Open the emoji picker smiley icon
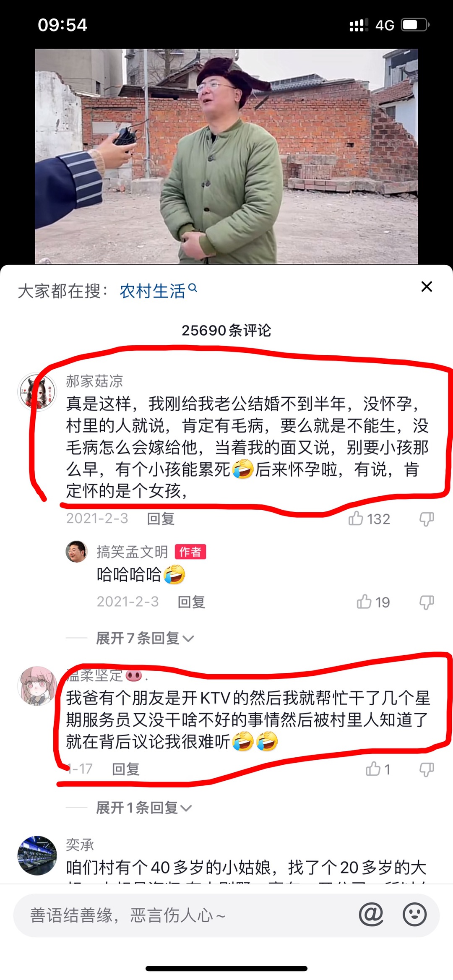Screen dimensions: 453x980 (414, 914)
